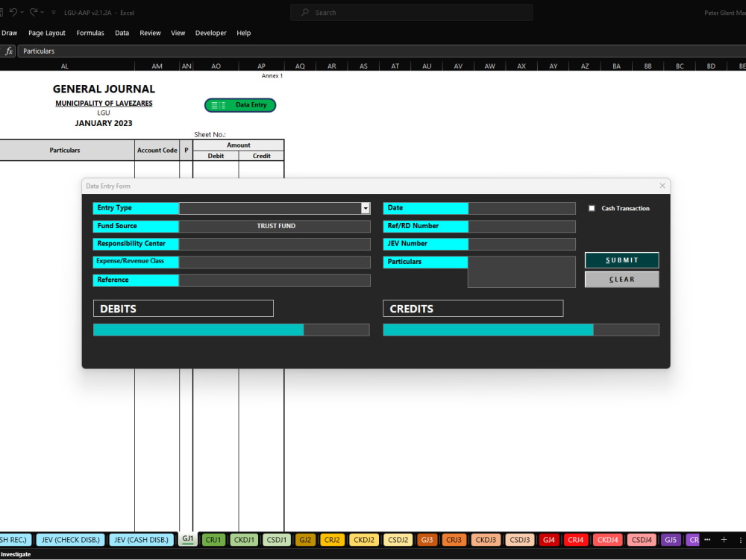Select column header AZ
The width and height of the screenshot is (746, 560).
click(x=585, y=66)
